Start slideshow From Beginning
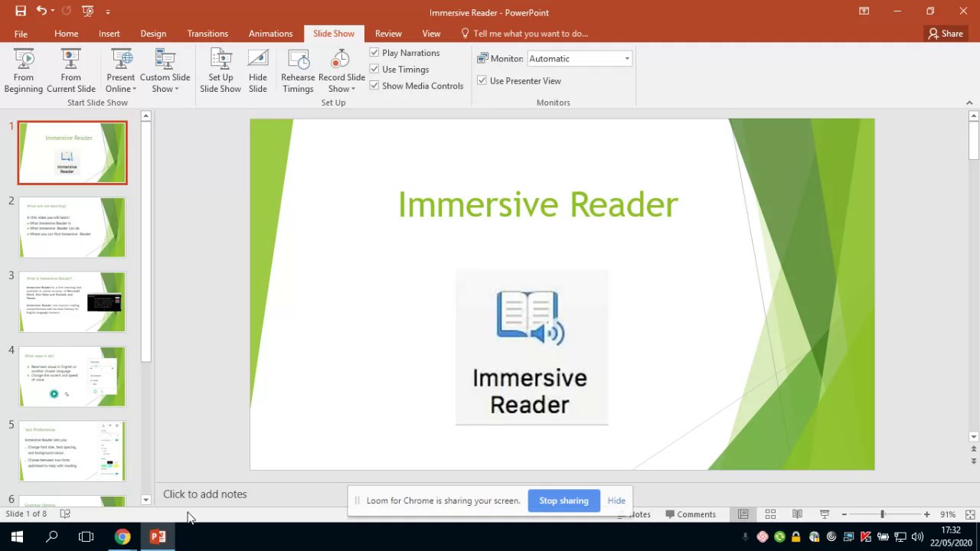 click(24, 70)
